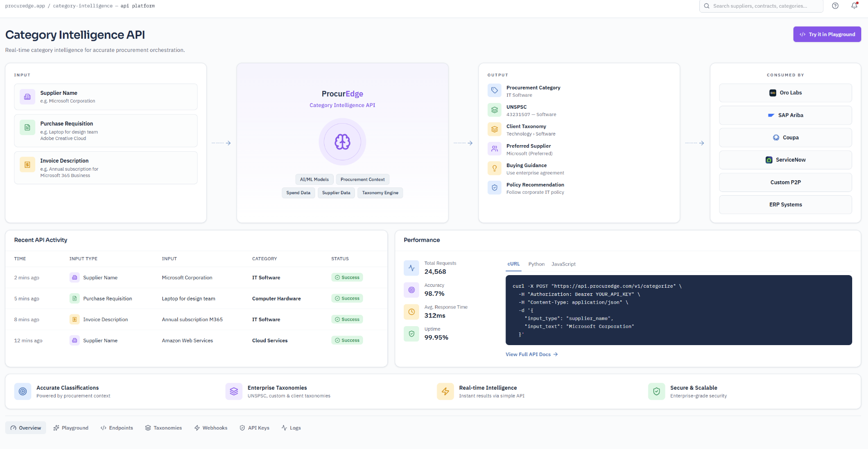Image resolution: width=868 pixels, height=449 pixels.
Task: Open the Taxonomies tab
Action: click(x=164, y=428)
